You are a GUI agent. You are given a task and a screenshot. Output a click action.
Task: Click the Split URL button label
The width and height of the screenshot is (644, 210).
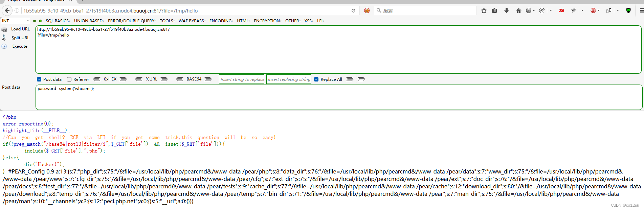tap(21, 38)
